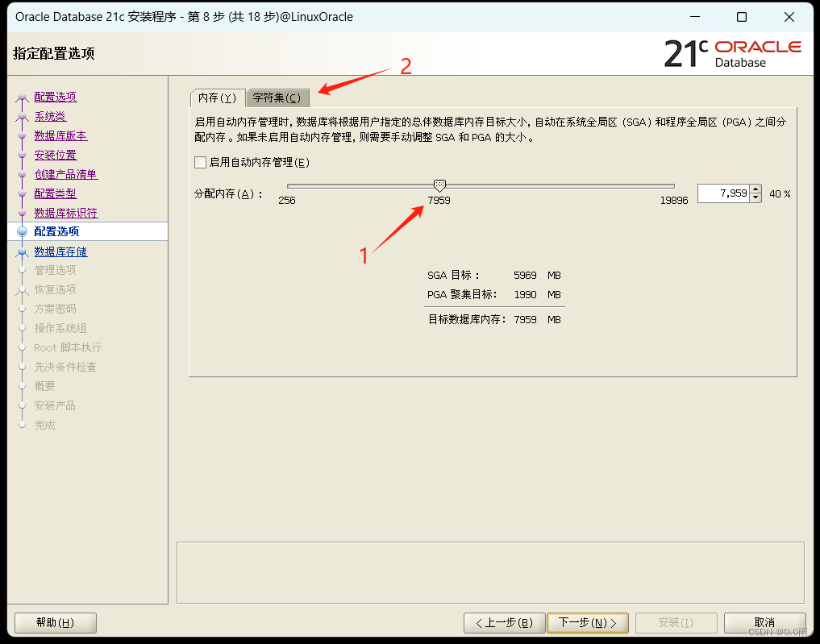Screen dimensions: 820x644
Task: Click the step icon beside 系统类
Action: (x=21, y=115)
